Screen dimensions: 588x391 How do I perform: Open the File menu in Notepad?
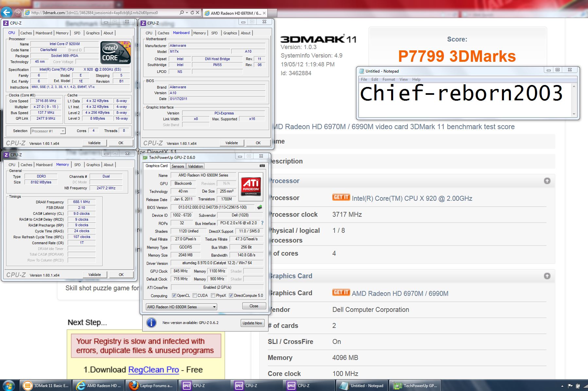pos(364,79)
